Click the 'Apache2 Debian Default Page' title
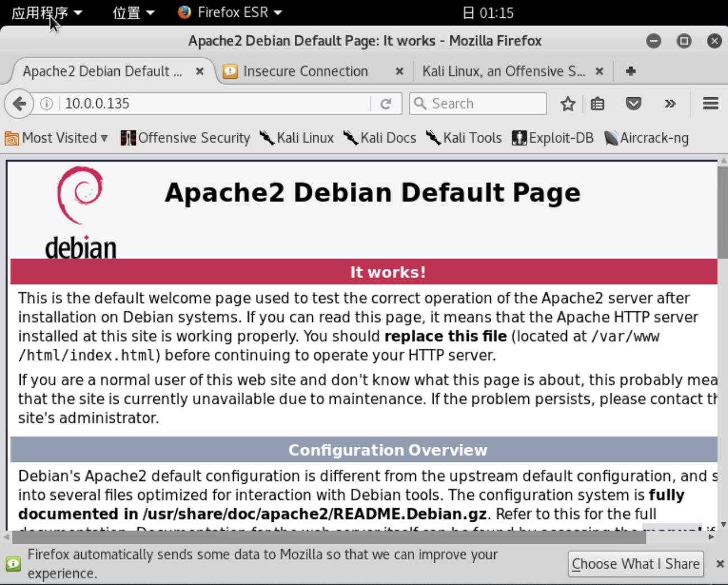Screen dimensions: 728x585 click(x=373, y=192)
